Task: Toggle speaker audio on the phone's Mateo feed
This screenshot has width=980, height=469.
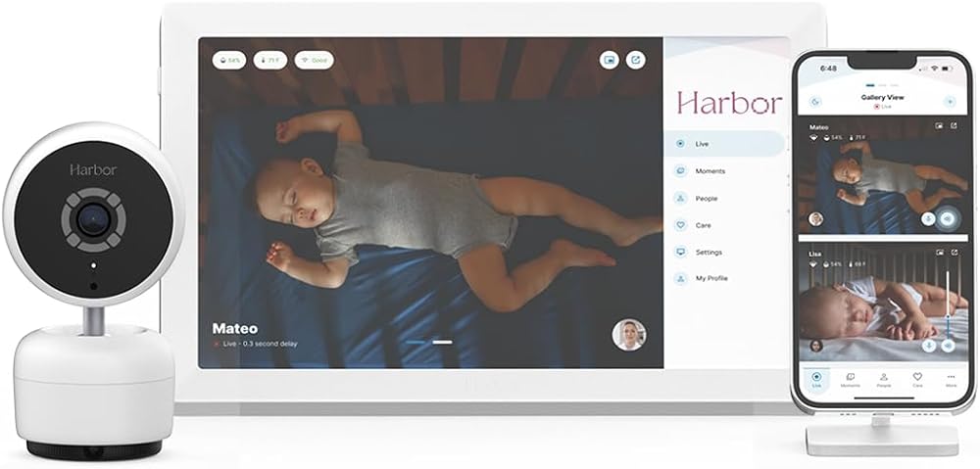Action: pyautogui.click(x=948, y=218)
